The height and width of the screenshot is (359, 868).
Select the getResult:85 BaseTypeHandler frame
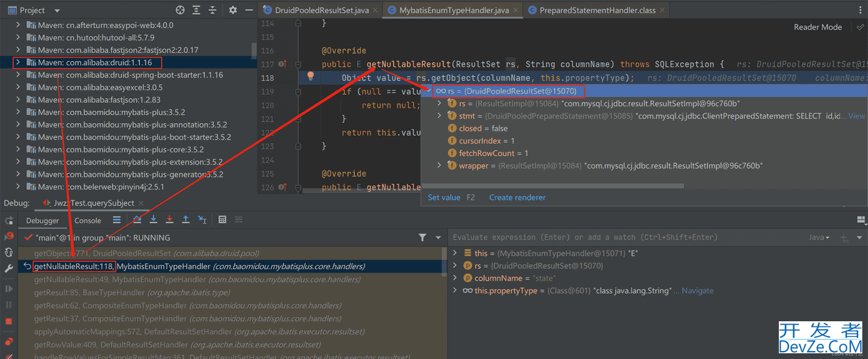pyautogui.click(x=230, y=292)
